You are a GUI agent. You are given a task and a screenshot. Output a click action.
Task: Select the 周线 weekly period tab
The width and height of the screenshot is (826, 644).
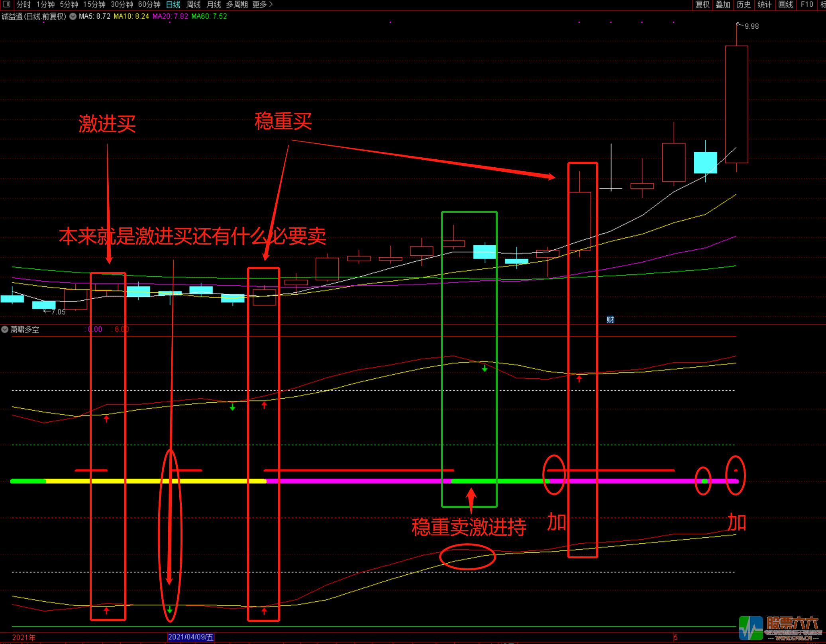pyautogui.click(x=193, y=4)
